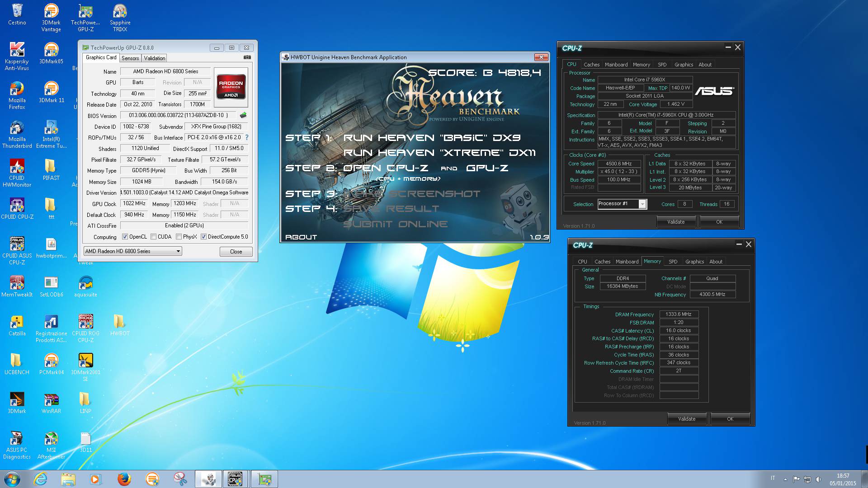Click Run Heaven "Xtreme" DX11 option
The height and width of the screenshot is (488, 868).
pyautogui.click(x=439, y=153)
